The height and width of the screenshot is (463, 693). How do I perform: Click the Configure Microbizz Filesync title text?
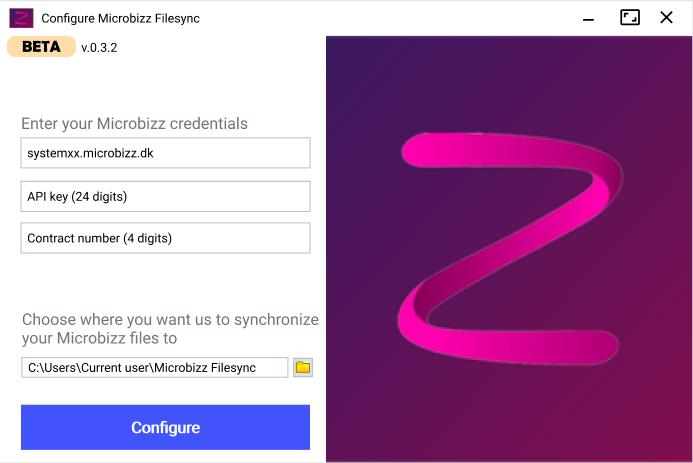tap(120, 19)
